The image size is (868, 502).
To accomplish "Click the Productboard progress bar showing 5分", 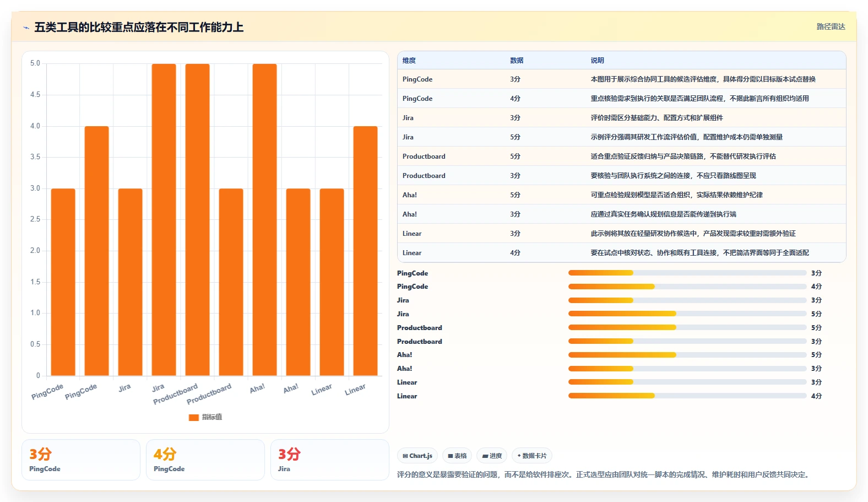I will coord(687,327).
